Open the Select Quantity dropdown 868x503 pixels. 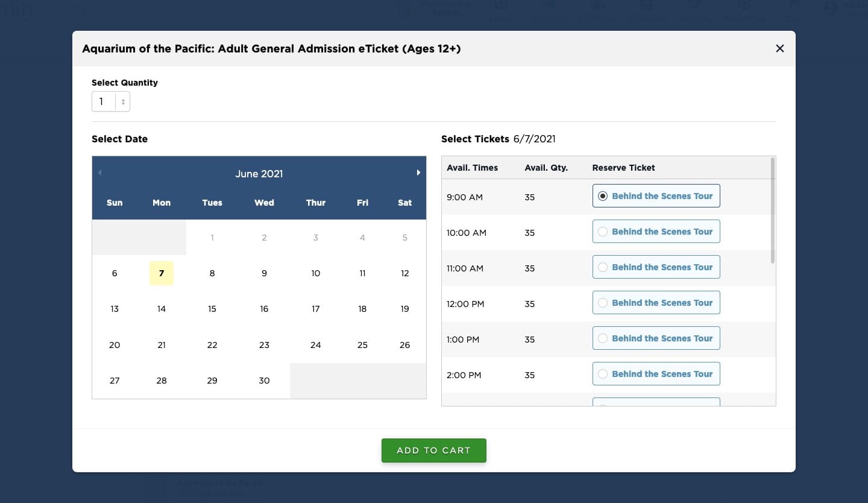pyautogui.click(x=111, y=101)
